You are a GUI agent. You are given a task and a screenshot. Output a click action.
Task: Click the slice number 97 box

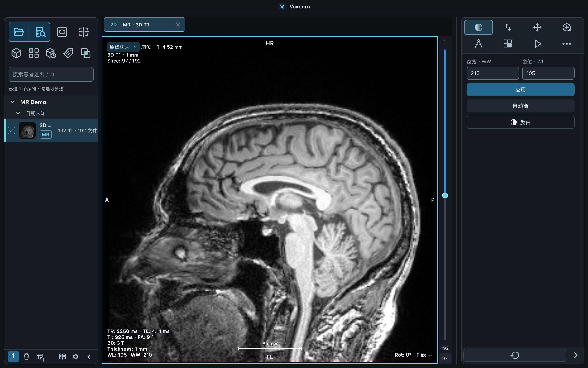coord(445,358)
